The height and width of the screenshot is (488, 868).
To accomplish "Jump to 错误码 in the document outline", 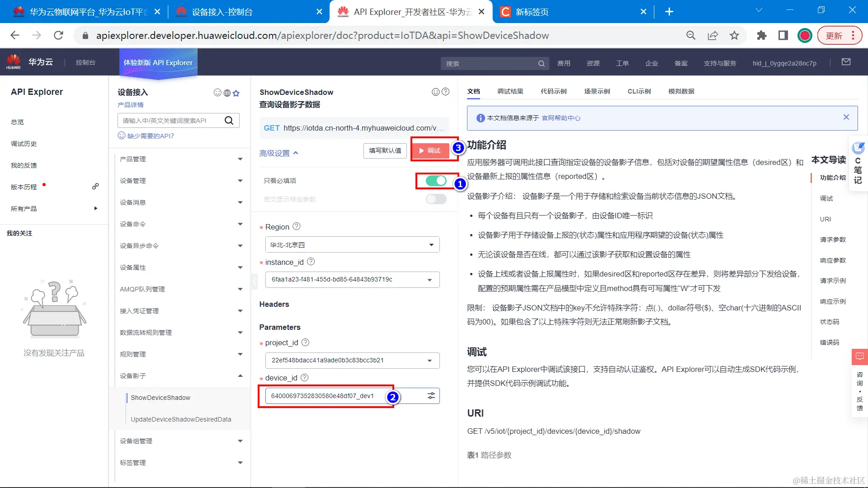I will point(830,343).
